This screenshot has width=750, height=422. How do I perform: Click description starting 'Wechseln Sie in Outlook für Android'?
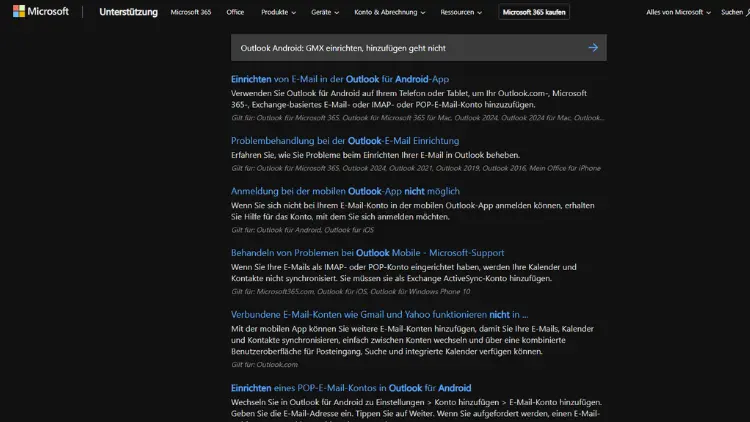(416, 410)
